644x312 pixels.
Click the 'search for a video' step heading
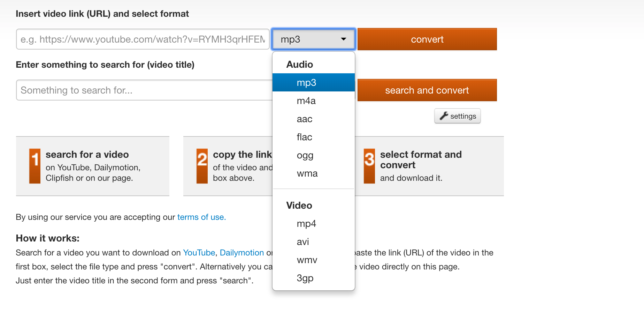coord(87,154)
